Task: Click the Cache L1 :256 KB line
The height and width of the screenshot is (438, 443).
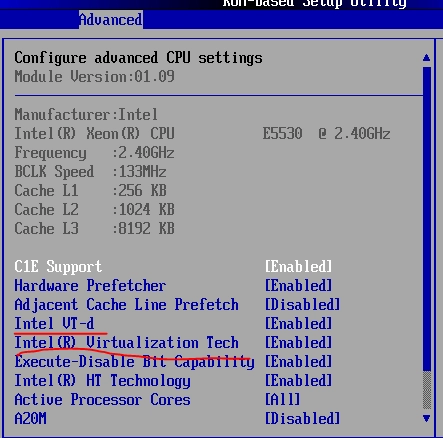Action: pos(90,191)
